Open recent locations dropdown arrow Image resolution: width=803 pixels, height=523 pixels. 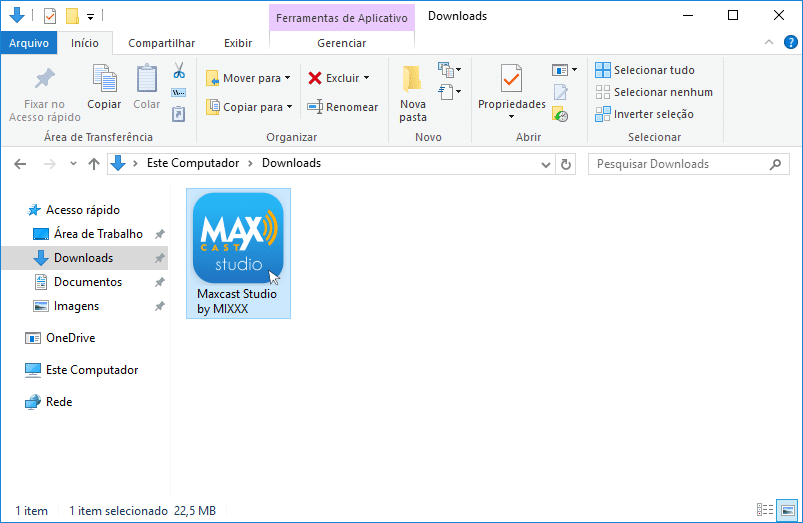[x=73, y=164]
